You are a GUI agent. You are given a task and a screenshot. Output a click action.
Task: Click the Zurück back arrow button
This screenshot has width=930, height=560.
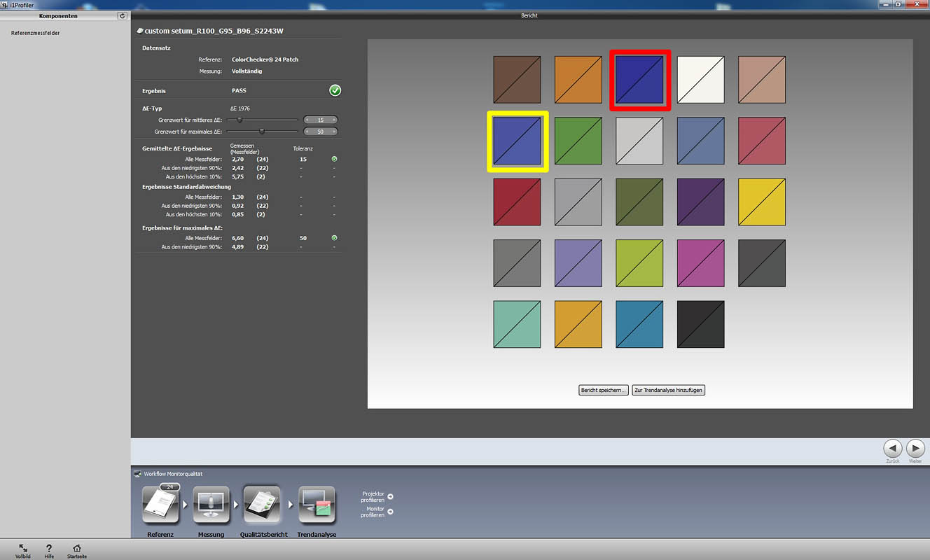(x=892, y=448)
